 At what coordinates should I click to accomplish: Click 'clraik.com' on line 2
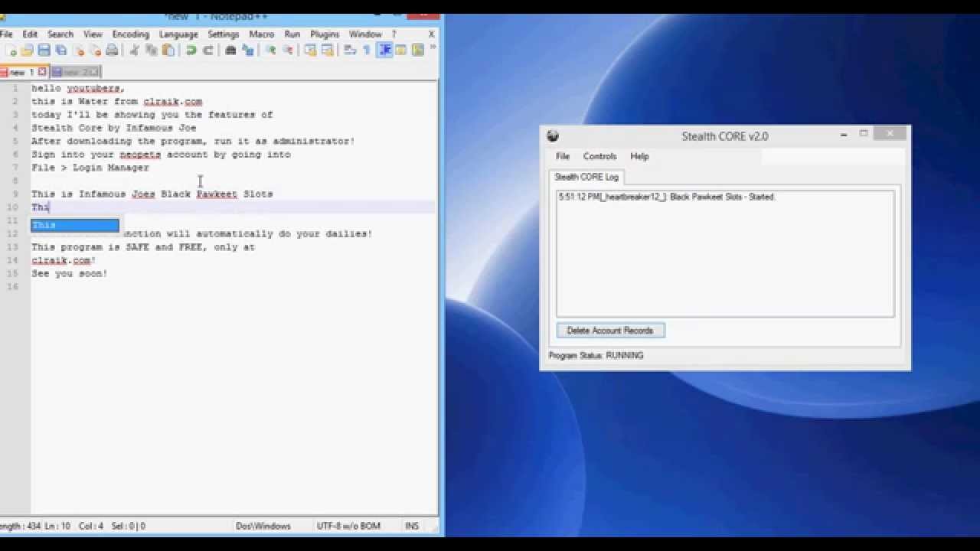coord(172,101)
